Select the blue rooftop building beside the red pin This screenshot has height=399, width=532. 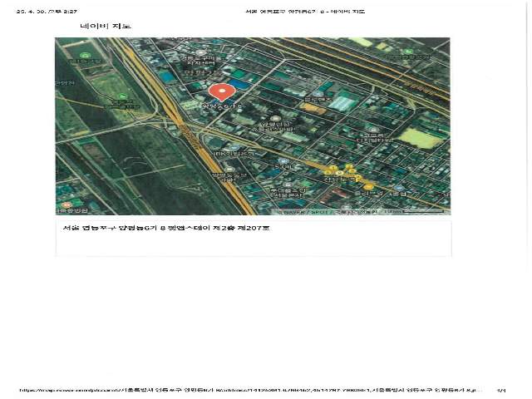(x=239, y=85)
